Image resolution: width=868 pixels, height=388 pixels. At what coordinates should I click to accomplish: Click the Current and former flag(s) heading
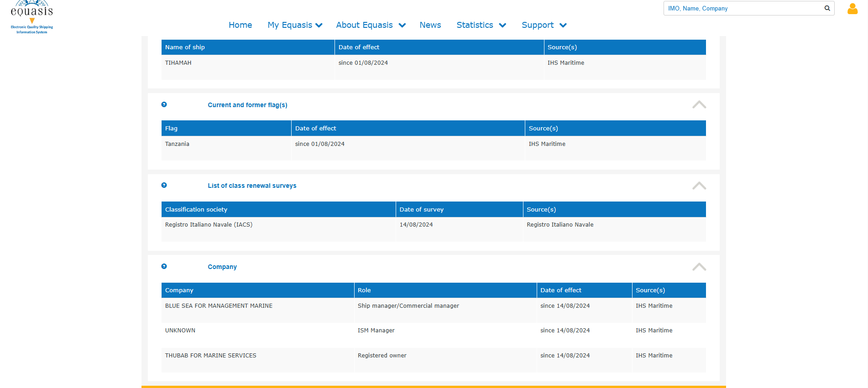tap(247, 105)
